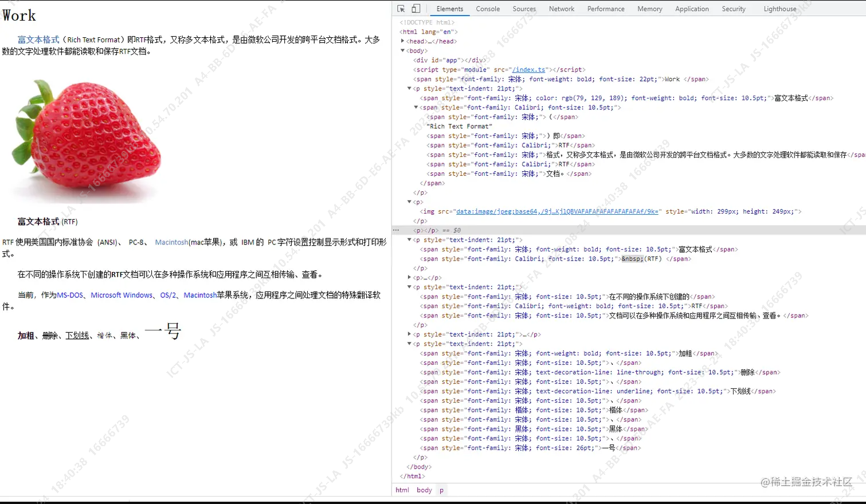Select the closing </body> tag line
Screen dimensions: 866x504
[x=419, y=467]
